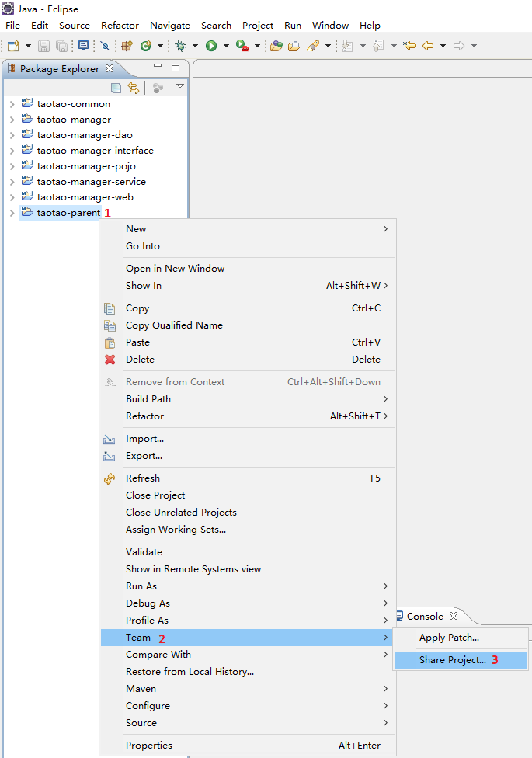The height and width of the screenshot is (758, 532).
Task: Click the Open Console monitor icon
Action: (84, 46)
